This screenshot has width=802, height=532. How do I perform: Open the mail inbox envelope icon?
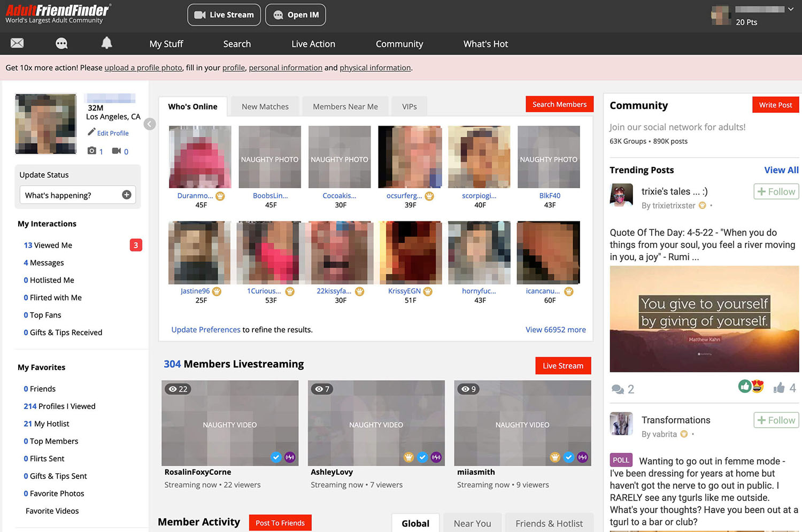coord(17,43)
